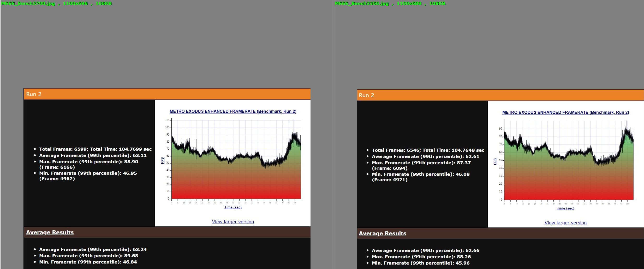Select 'Min. Framerate (99th percentile): 46.95' text
Screen dimensions: 644x269
click(88, 173)
